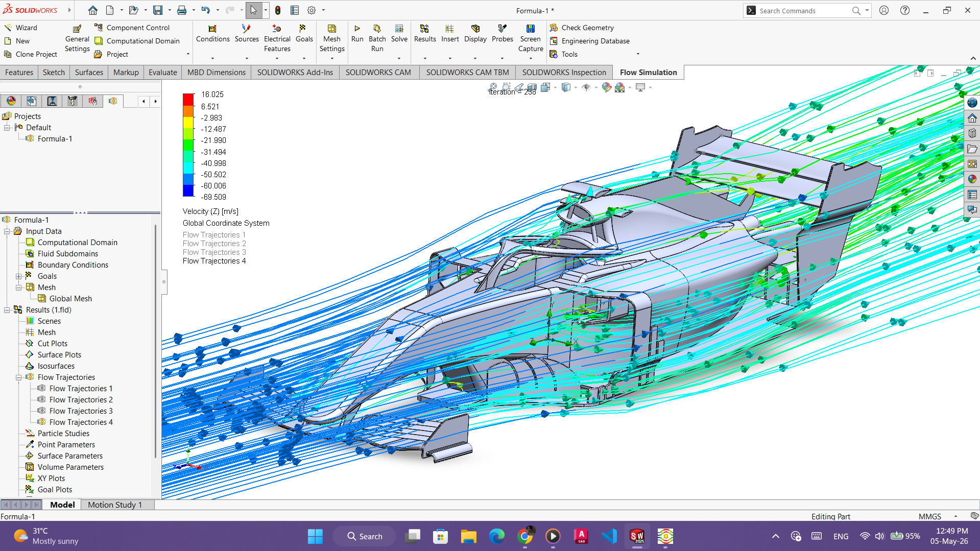Collapse the Input Data tree node
The image size is (980, 551).
click(7, 231)
